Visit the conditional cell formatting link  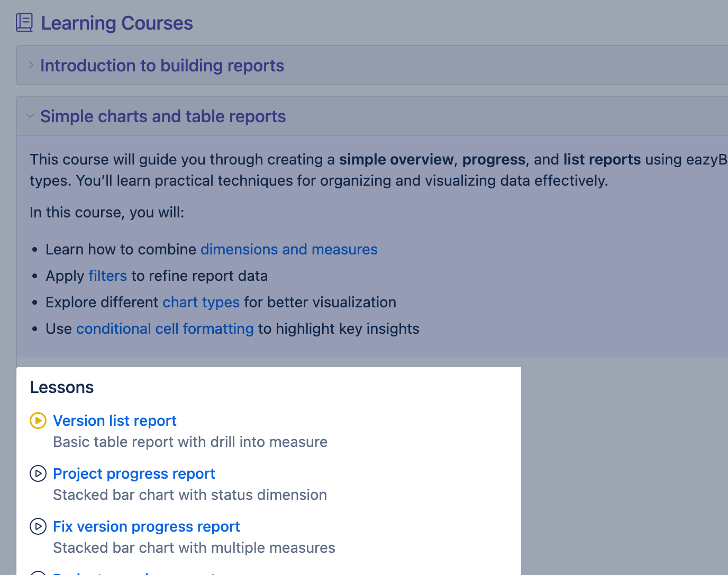[165, 328]
